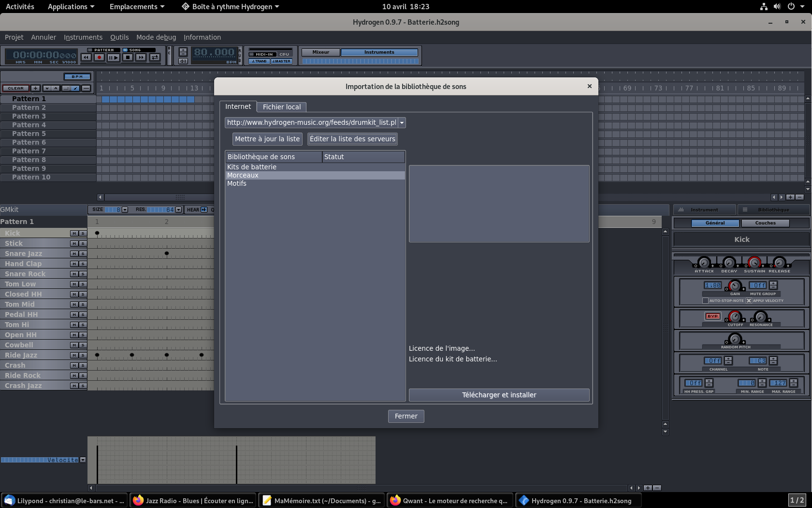The width and height of the screenshot is (812, 508).
Task: Click the rewind transport button
Action: pos(86,58)
